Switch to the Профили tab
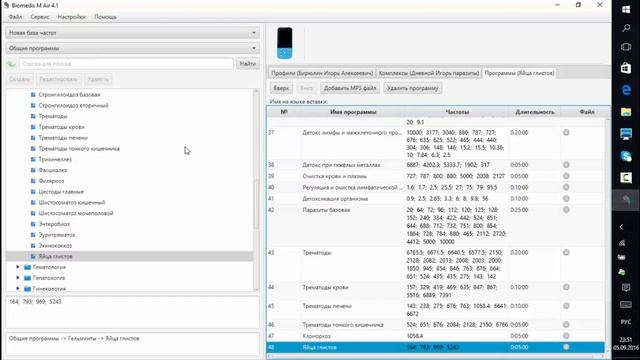 [x=322, y=73]
